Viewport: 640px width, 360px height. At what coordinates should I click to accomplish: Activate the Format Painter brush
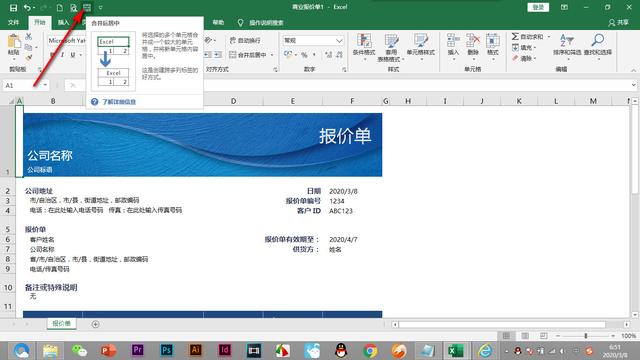point(28,58)
